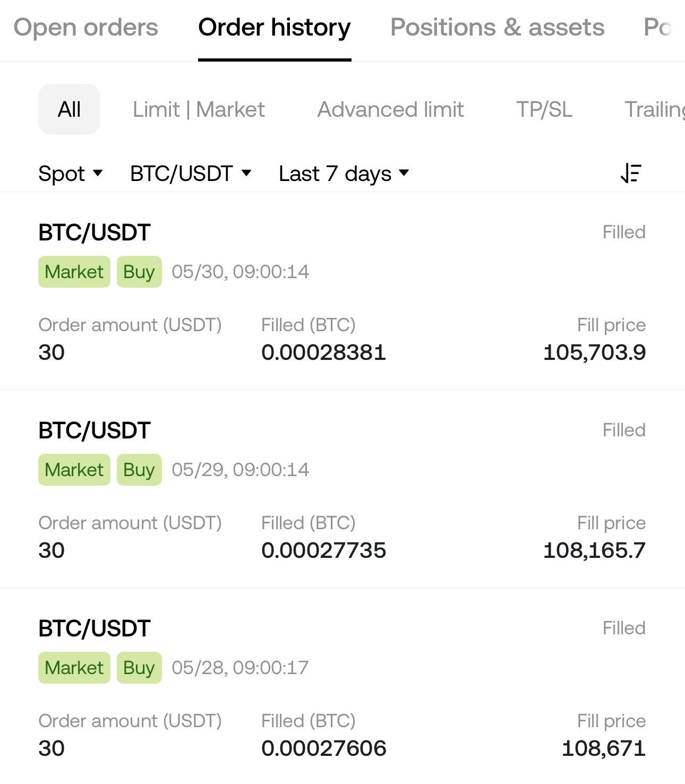Open the Positions & assets tab
The width and height of the screenshot is (685, 784).
point(498,27)
